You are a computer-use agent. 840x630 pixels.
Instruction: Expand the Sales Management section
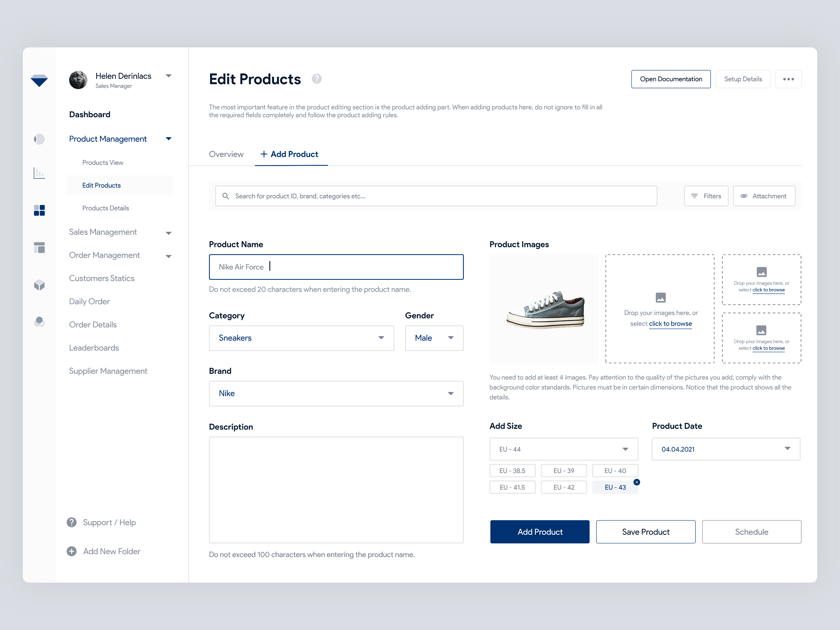pyautogui.click(x=169, y=233)
